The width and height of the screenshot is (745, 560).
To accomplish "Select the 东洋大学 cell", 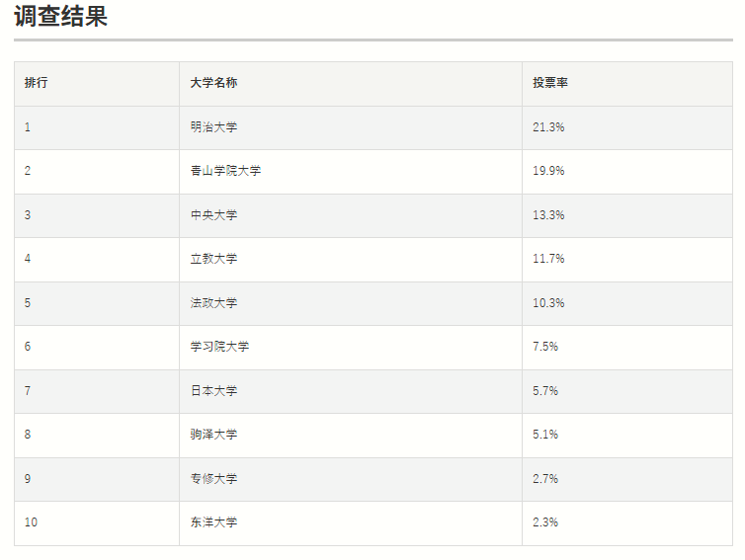I will tap(213, 522).
